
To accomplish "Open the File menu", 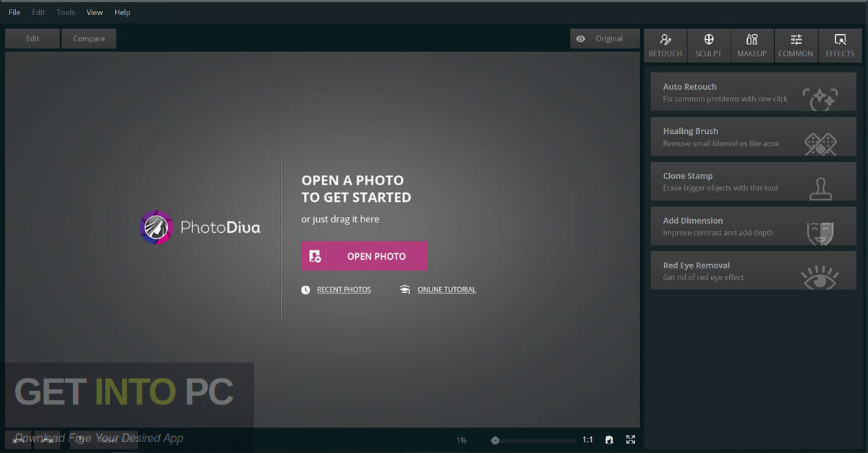I will [x=14, y=12].
